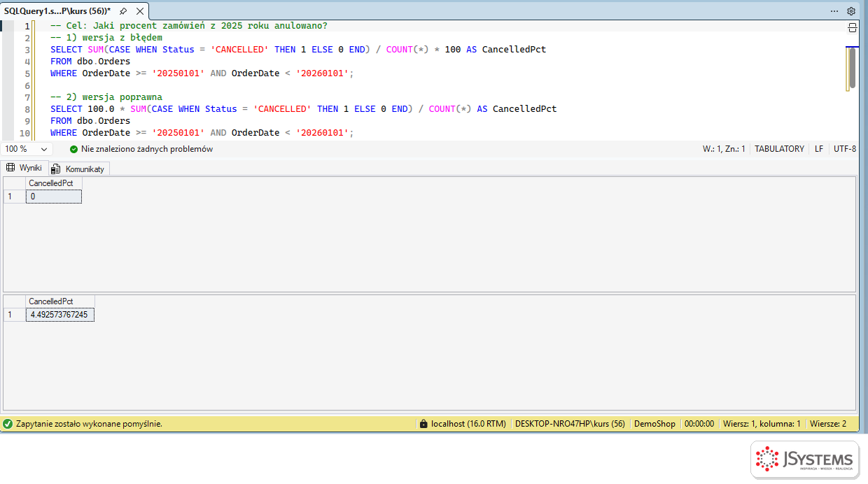Click 'Wiersze: 2' row count in status bar
Screen dimensions: 868x484
pos(828,424)
